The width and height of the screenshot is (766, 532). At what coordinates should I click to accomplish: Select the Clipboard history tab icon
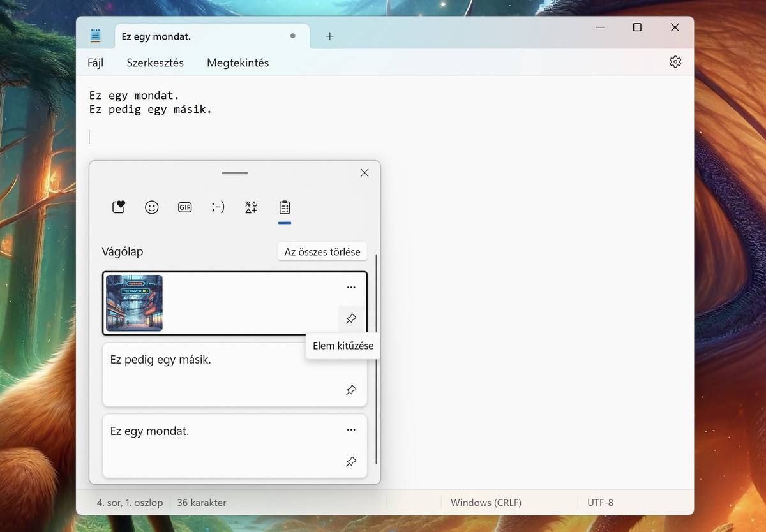tap(285, 207)
